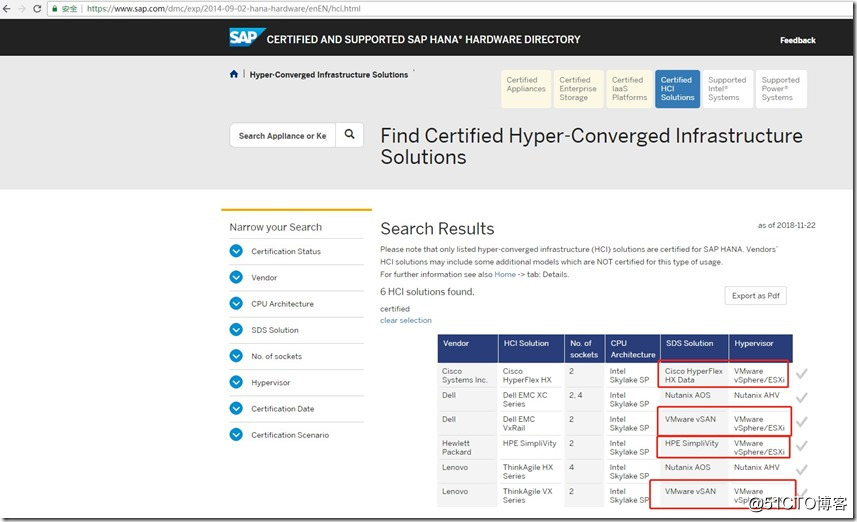This screenshot has height=522, width=857.
Task: Click checkmark in the Dell EMC XC Series row
Action: pos(802,398)
